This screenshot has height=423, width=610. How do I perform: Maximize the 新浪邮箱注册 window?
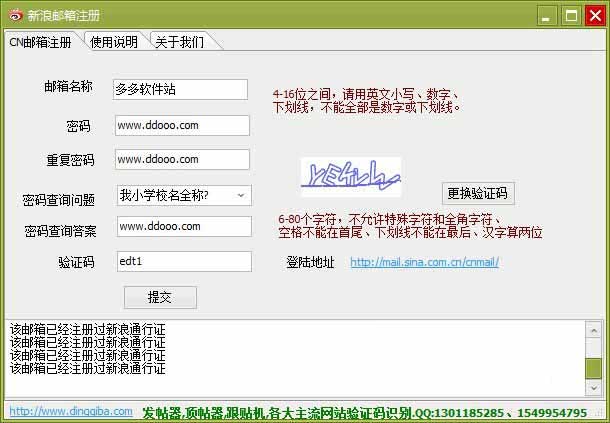[571, 16]
